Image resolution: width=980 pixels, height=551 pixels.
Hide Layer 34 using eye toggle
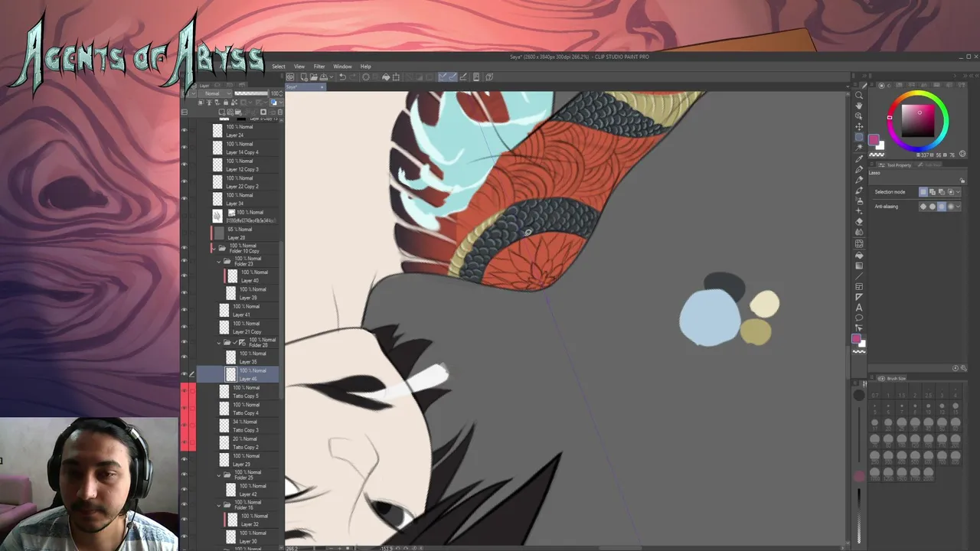coord(184,199)
